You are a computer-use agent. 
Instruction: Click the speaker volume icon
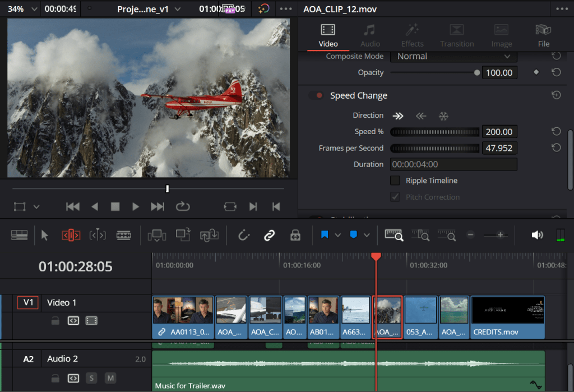[x=537, y=236]
